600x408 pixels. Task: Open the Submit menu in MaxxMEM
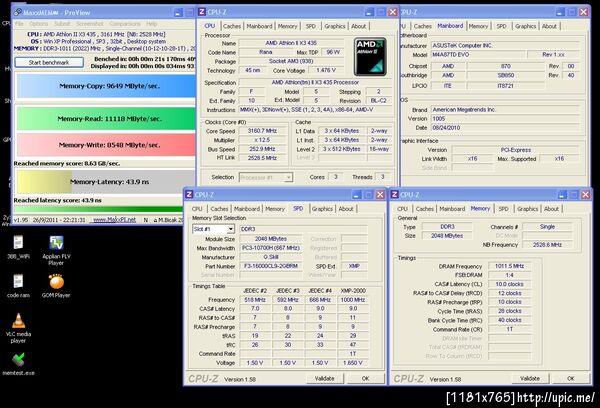pos(62,24)
